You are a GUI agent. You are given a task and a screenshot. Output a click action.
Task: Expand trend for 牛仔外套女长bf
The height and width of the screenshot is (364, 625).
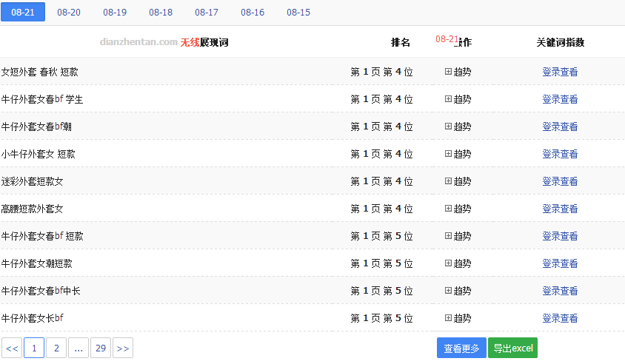point(458,318)
